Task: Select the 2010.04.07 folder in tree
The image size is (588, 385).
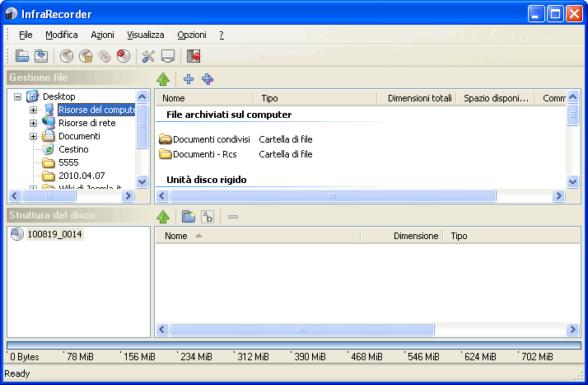Action: [82, 176]
